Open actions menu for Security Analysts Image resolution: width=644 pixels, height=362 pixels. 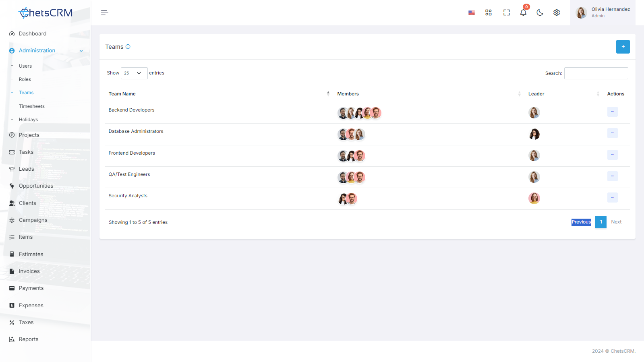[612, 198]
